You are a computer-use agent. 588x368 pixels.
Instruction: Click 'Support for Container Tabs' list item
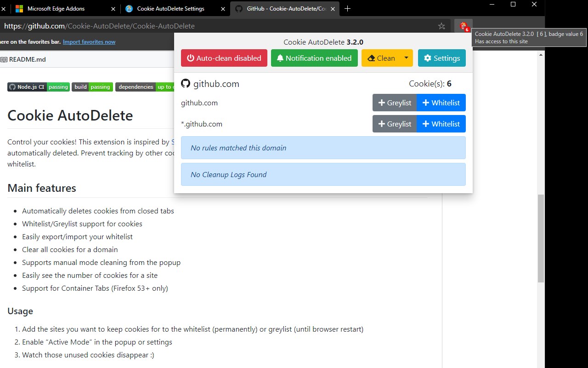click(x=95, y=288)
